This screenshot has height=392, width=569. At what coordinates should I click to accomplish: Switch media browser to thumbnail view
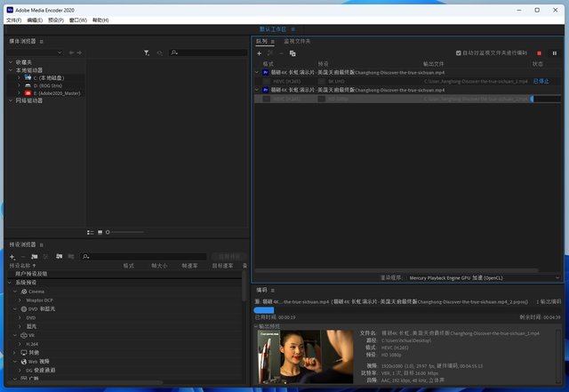pos(100,232)
